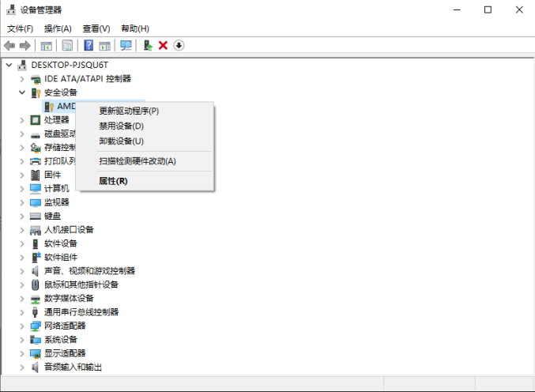Toggle the show/hide action pane icon

pos(105,45)
